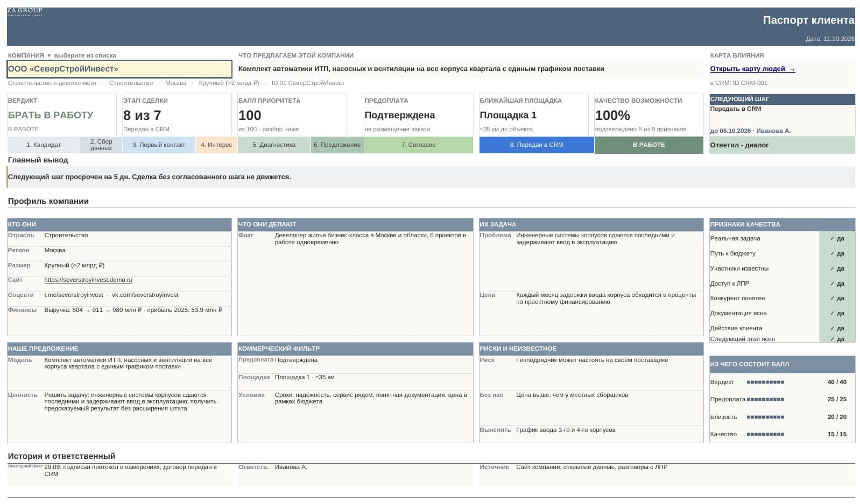This screenshot has width=860, height=504.
Task: Toggle 'Доступ к ЛПР' quality mark
Action: coord(837,283)
